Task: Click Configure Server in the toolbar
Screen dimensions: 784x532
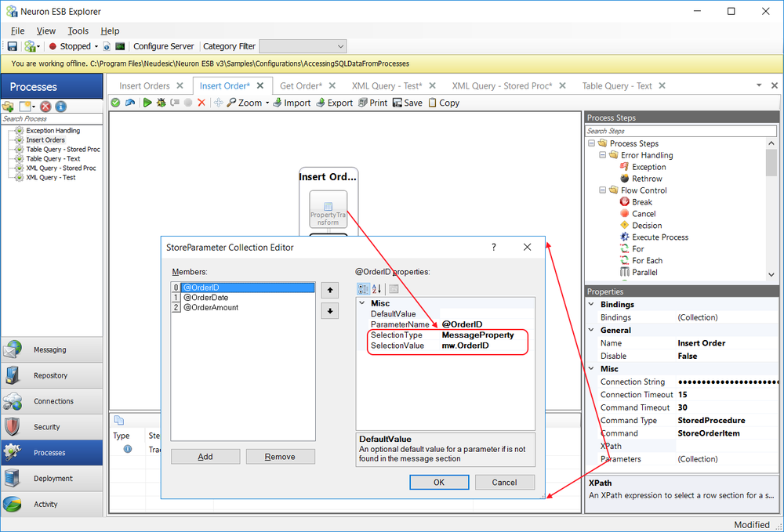Action: click(164, 46)
